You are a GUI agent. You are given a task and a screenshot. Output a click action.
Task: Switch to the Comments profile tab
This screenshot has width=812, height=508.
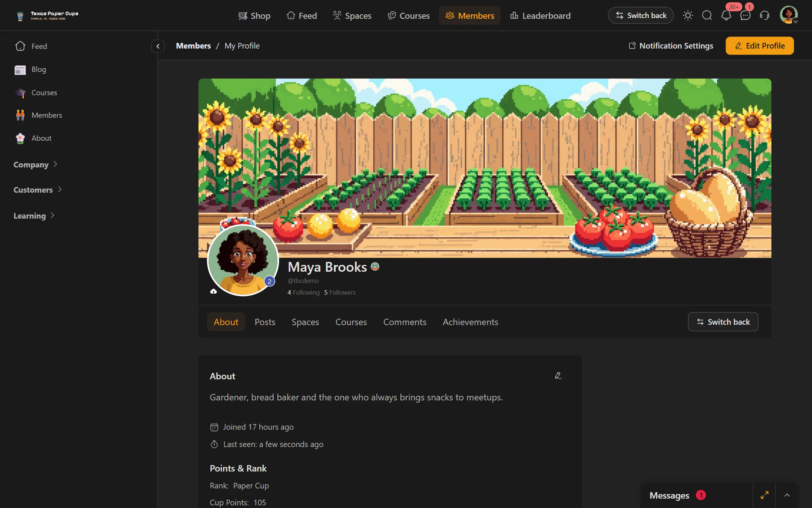405,322
